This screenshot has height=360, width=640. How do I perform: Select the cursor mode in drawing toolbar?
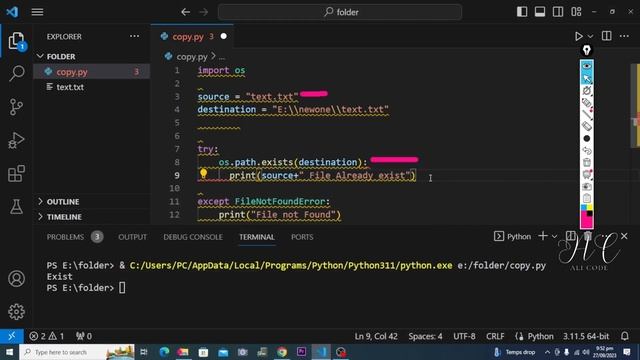[587, 78]
